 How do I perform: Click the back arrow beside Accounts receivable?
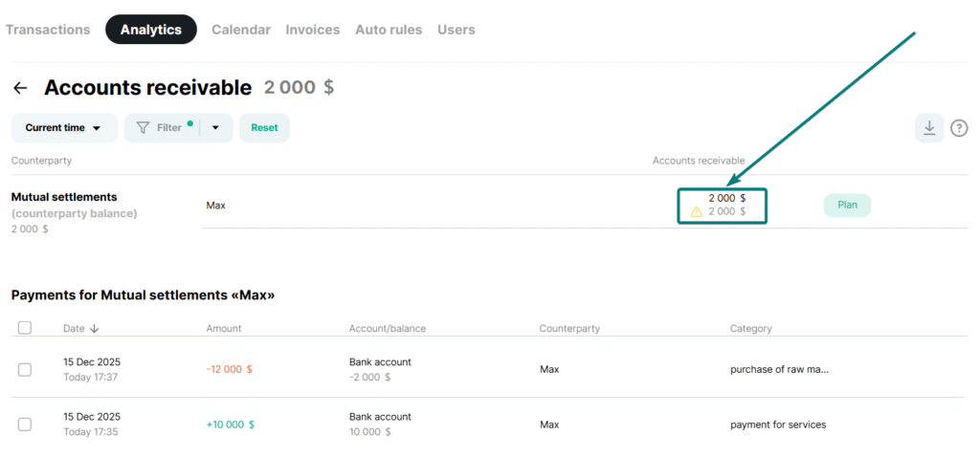(x=20, y=88)
